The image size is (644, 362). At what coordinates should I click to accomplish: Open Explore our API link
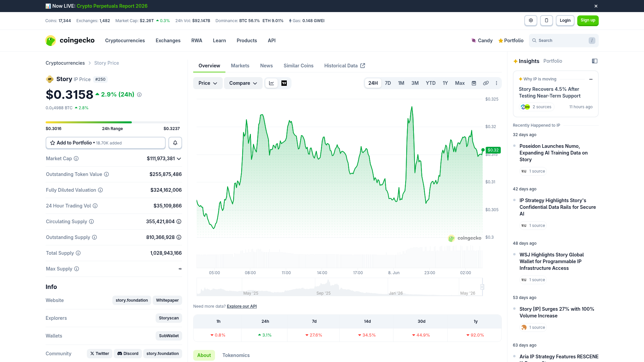click(242, 306)
